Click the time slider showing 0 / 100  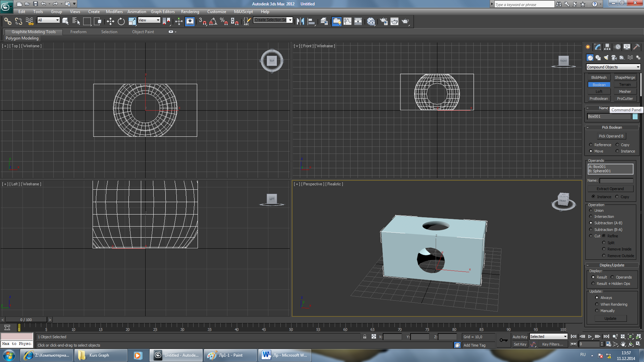click(x=26, y=320)
